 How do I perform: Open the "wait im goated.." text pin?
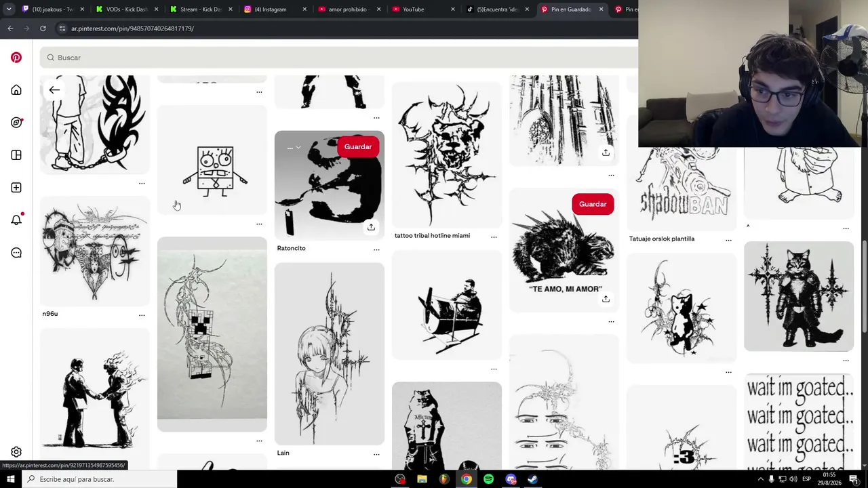coord(799,422)
